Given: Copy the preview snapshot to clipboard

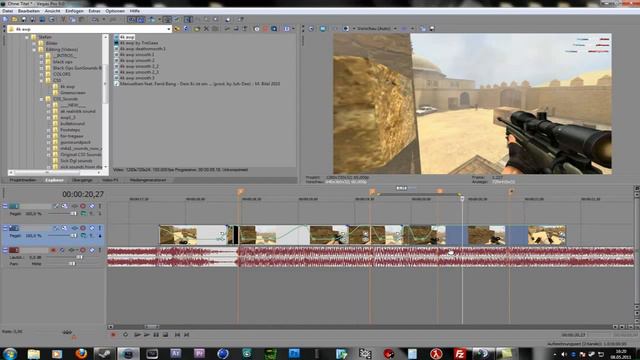Looking at the screenshot, I should pos(423,29).
